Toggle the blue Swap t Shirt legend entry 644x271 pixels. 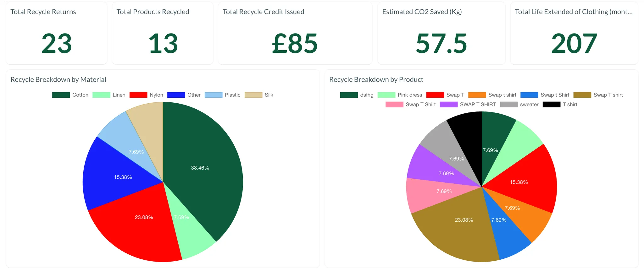coord(545,95)
